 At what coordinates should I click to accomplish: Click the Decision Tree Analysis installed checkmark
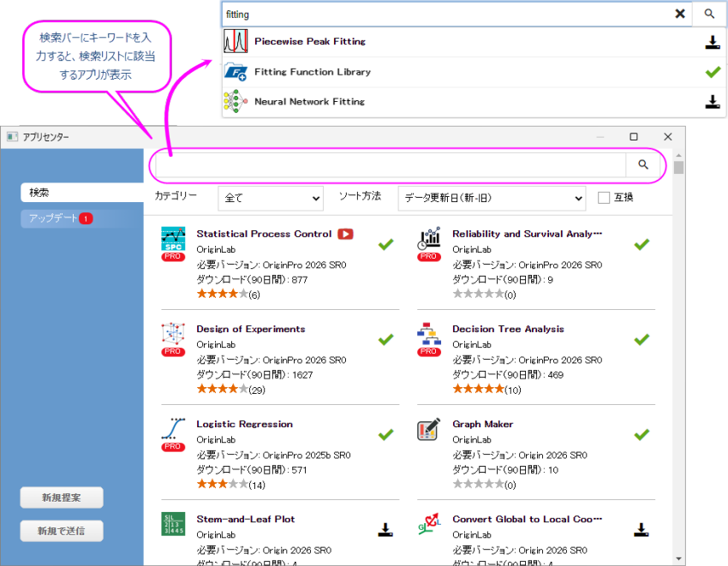click(641, 339)
